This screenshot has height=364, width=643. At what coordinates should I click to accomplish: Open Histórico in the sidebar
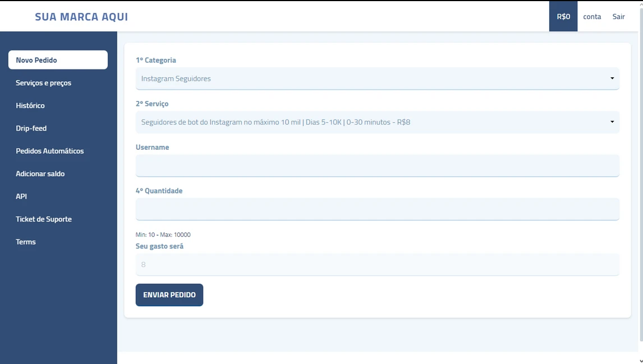coord(30,105)
